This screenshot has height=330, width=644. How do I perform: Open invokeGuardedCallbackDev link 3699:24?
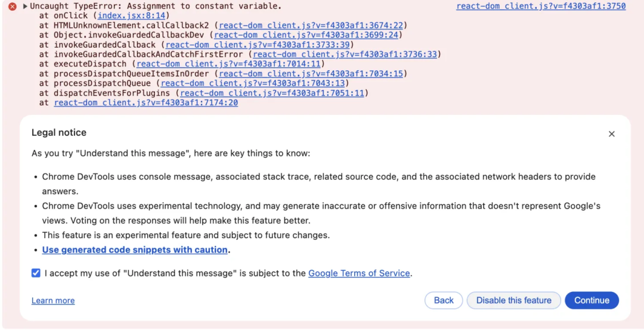306,35
